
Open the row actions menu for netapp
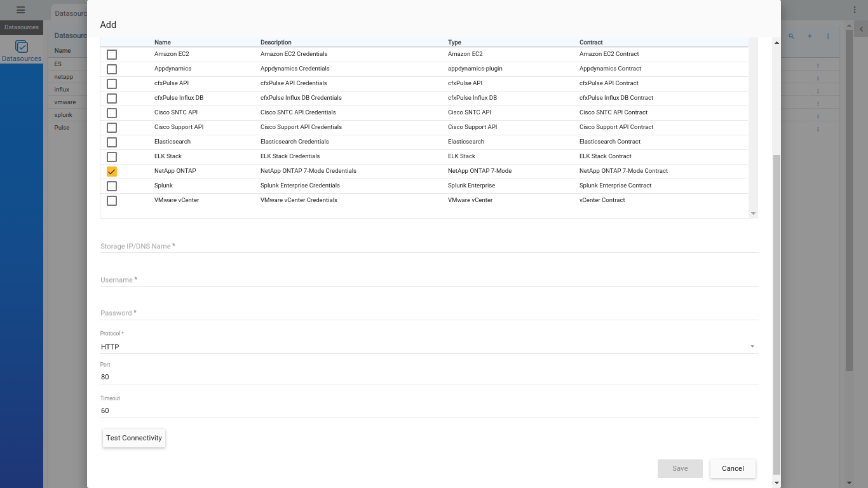(x=818, y=78)
